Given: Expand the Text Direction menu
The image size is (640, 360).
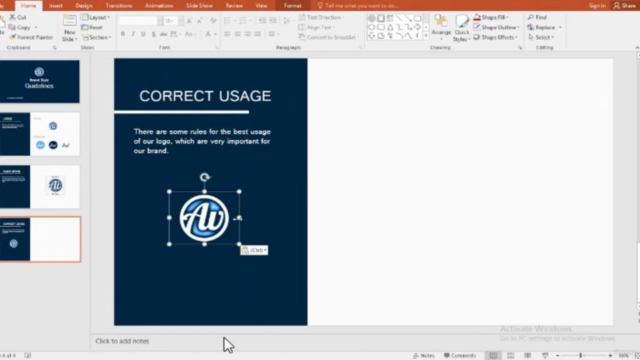Looking at the screenshot, I should 321,17.
